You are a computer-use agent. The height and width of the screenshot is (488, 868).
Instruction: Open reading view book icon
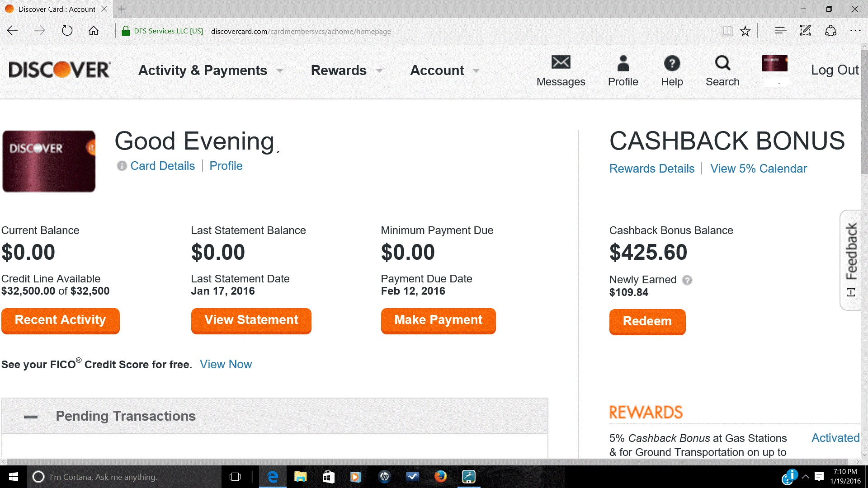727,31
